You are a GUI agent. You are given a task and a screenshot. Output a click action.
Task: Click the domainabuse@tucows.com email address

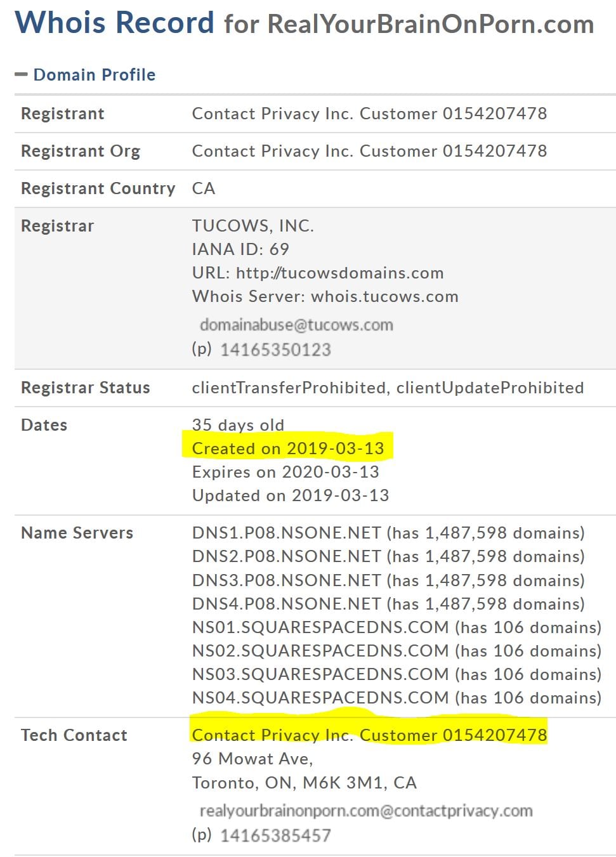click(296, 325)
